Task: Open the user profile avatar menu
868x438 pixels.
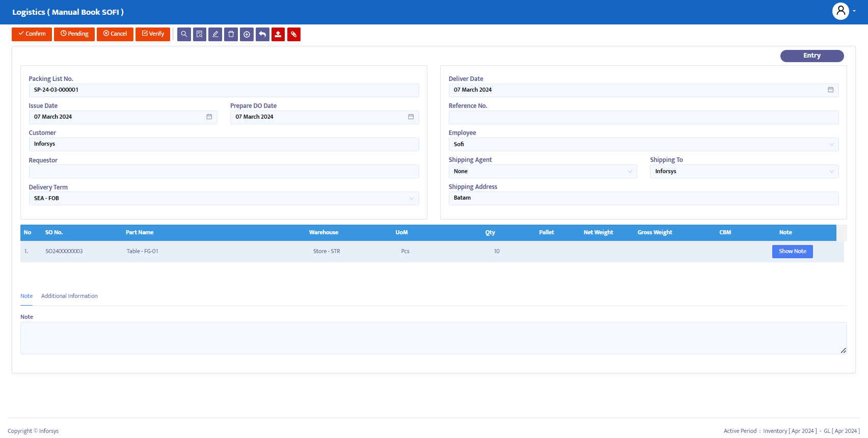Action: [840, 11]
